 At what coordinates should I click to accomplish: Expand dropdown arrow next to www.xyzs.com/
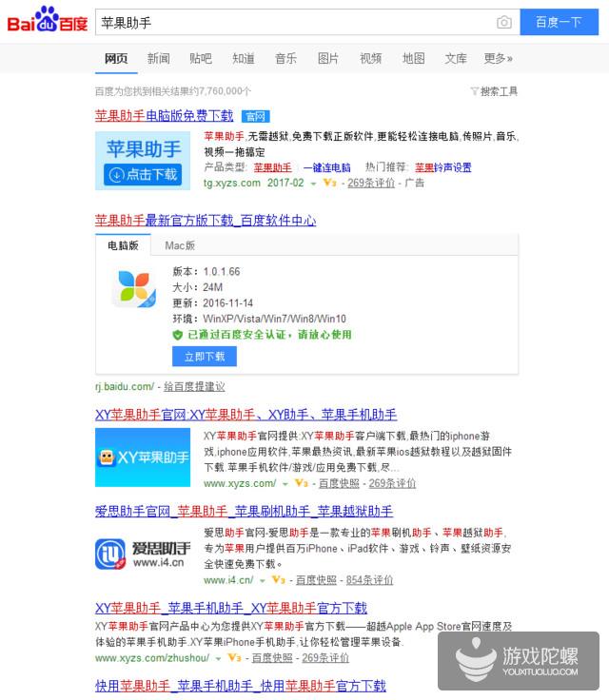pyautogui.click(x=285, y=484)
